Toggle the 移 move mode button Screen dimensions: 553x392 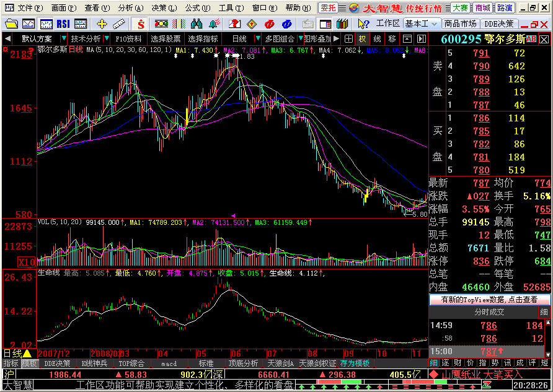click(392, 39)
